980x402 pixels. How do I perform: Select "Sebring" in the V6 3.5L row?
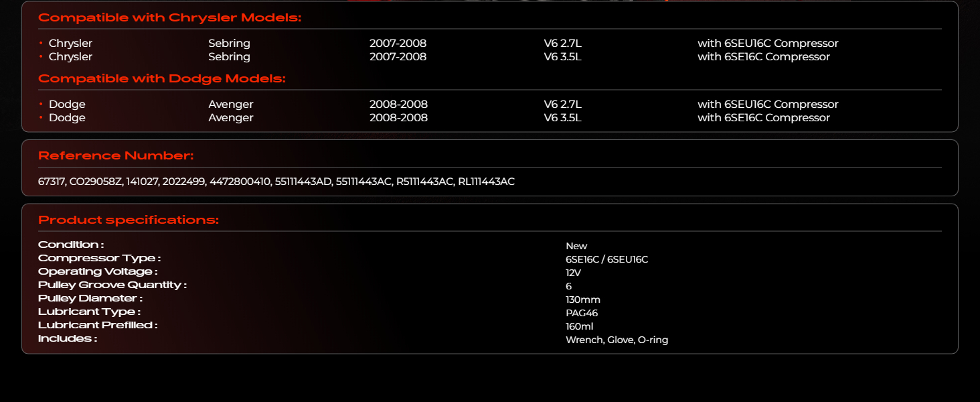[229, 57]
